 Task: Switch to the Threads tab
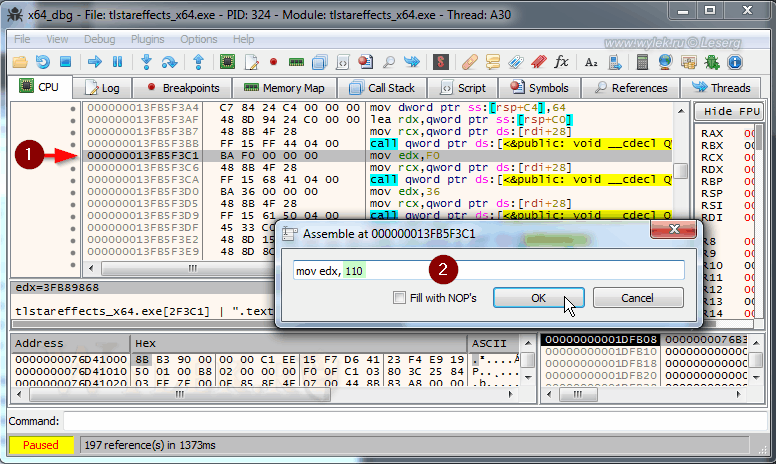pyautogui.click(x=721, y=88)
